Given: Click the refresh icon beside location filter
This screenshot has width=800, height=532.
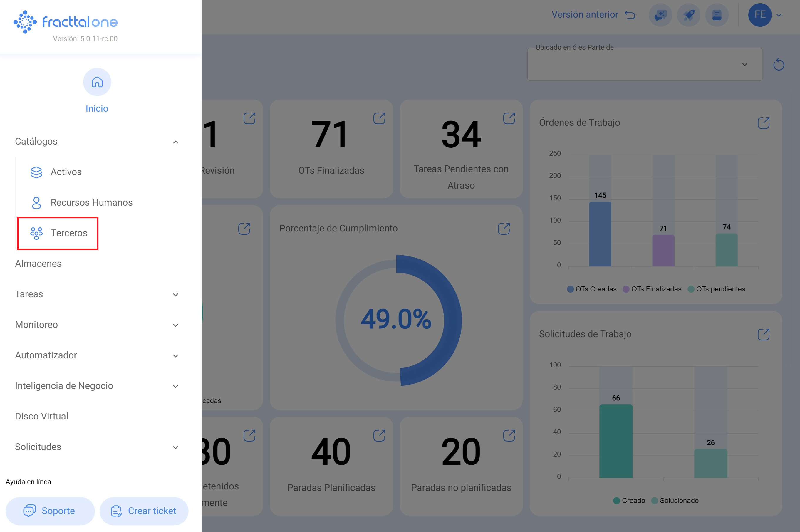Looking at the screenshot, I should click(x=778, y=64).
